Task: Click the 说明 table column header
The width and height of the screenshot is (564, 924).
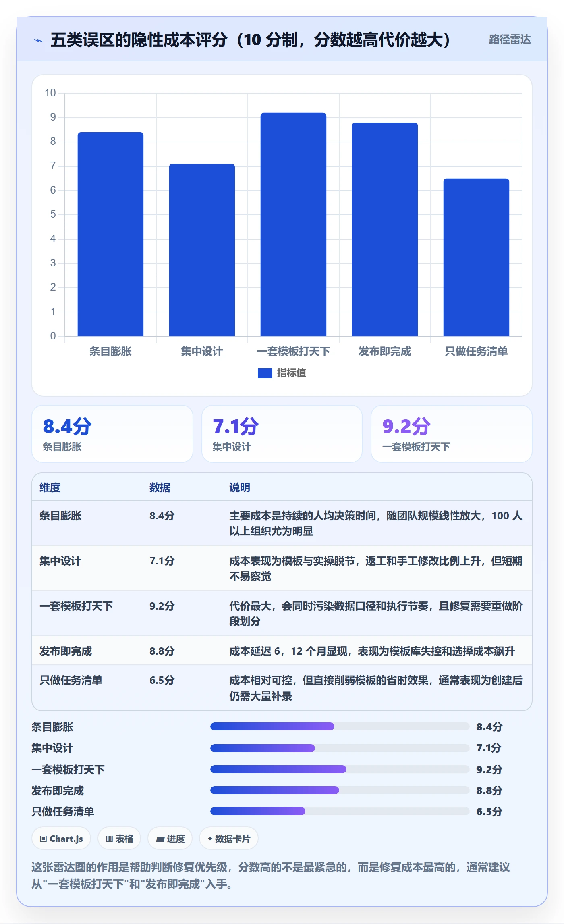Action: coord(240,488)
